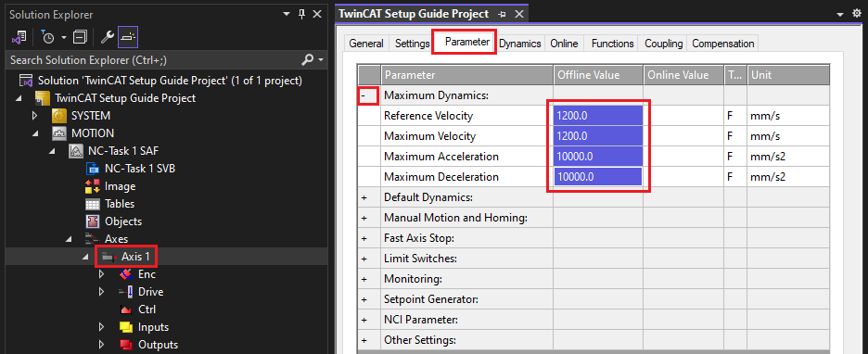This screenshot has width=868, height=354.
Task: Click the Solution node's purple icon
Action: pos(27,81)
